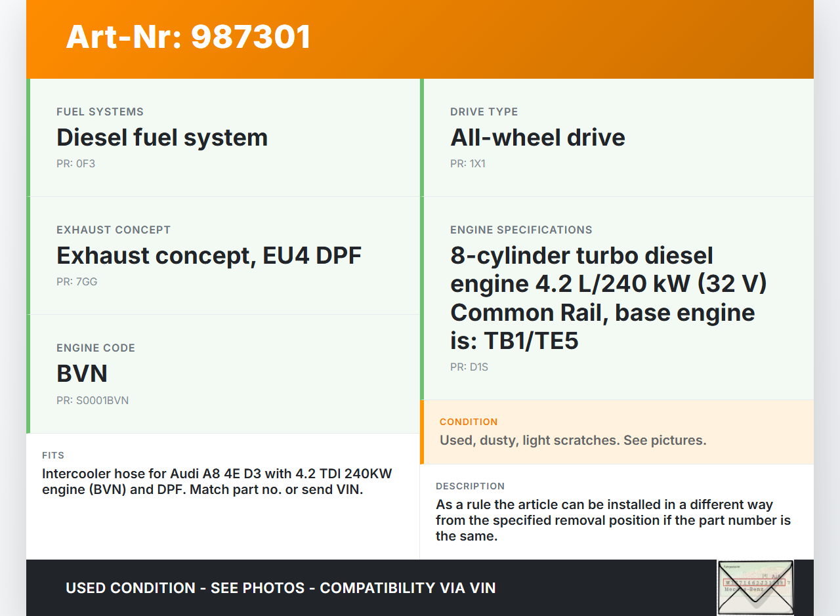Click the Art-Nr: 987301 header title
840x616 pixels.
[x=188, y=37]
